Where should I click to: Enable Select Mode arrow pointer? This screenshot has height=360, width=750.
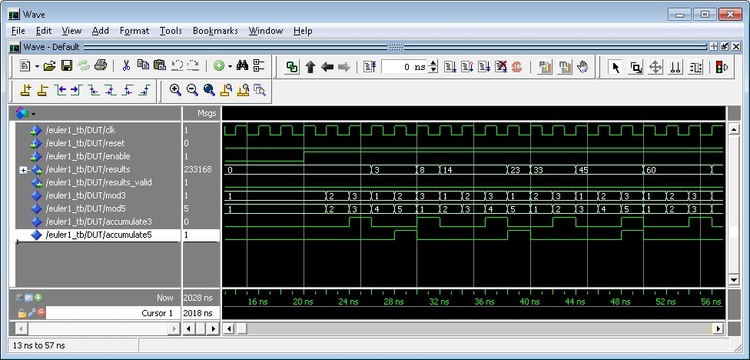tap(616, 67)
